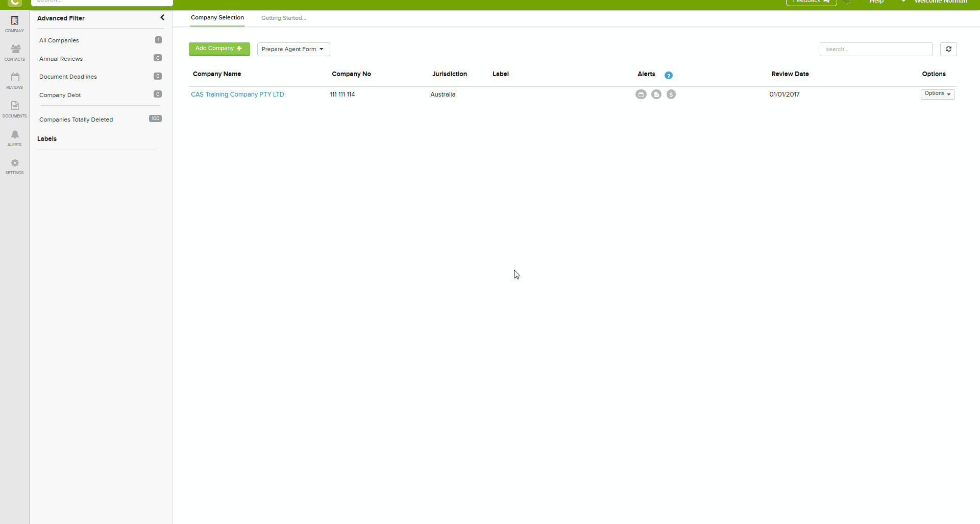Click the document alert icon in row
The image size is (980, 524).
656,94
